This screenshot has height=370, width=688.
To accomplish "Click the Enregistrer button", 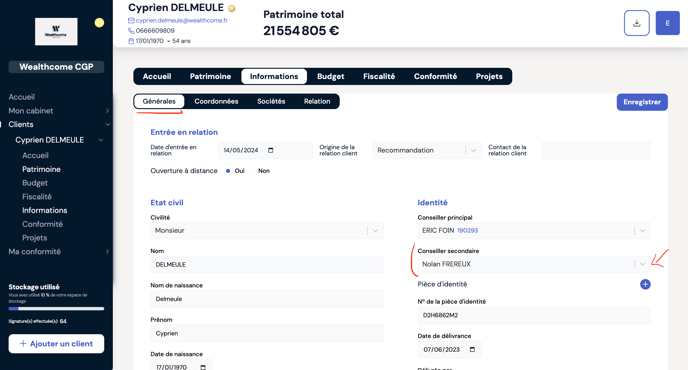I will coord(642,102).
